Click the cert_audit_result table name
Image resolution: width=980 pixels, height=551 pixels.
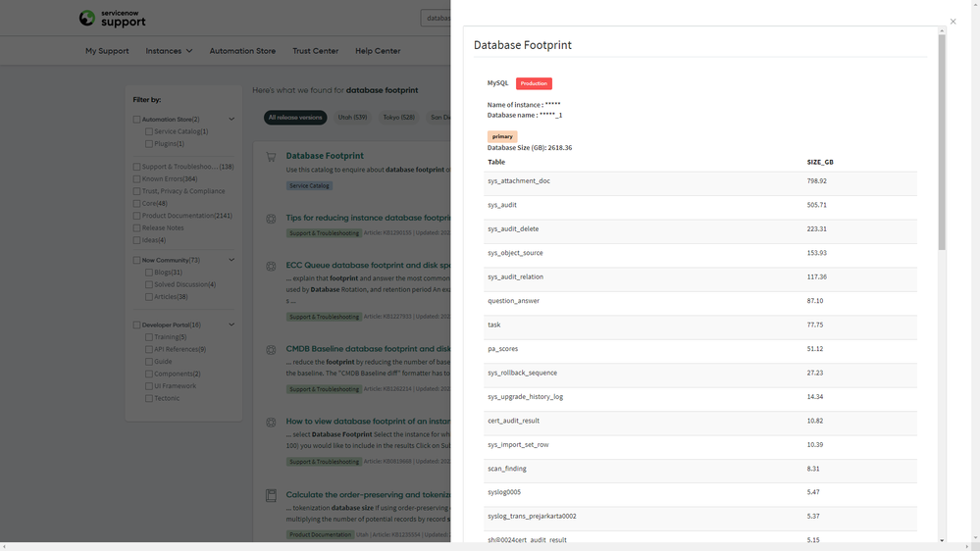pos(513,421)
